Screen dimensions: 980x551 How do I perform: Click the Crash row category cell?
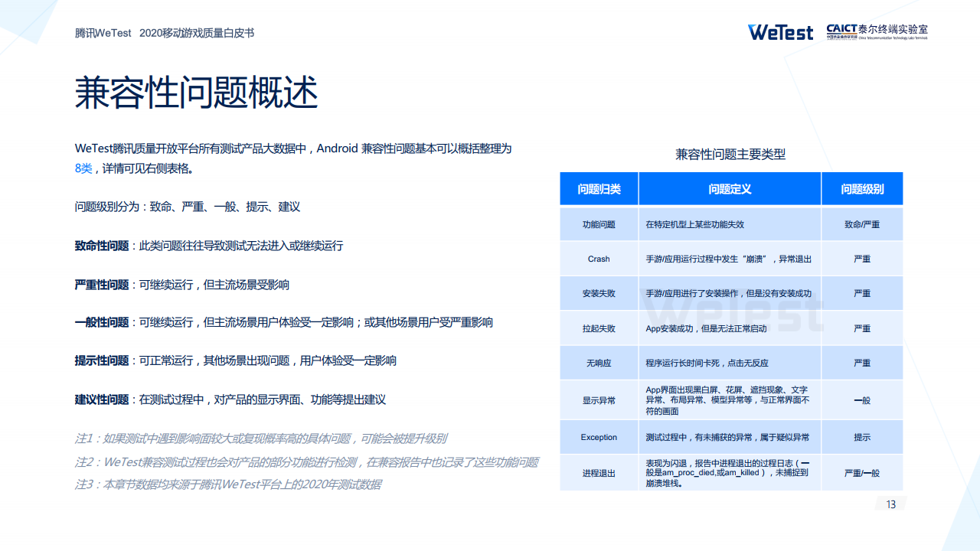[x=599, y=259]
